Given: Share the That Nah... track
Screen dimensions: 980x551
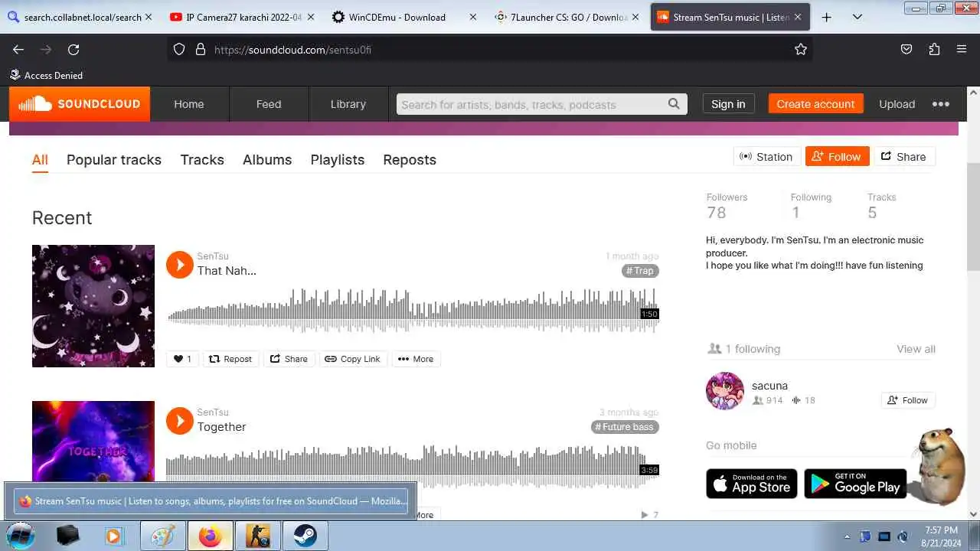Looking at the screenshot, I should 289,359.
